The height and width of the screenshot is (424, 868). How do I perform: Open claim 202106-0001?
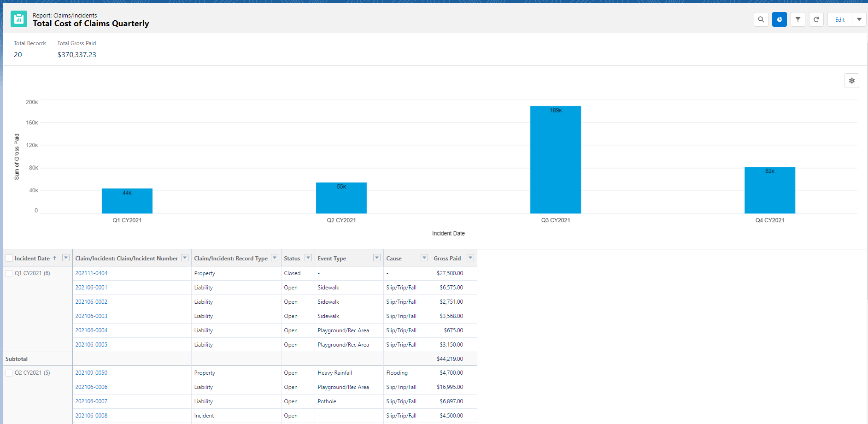click(x=91, y=288)
